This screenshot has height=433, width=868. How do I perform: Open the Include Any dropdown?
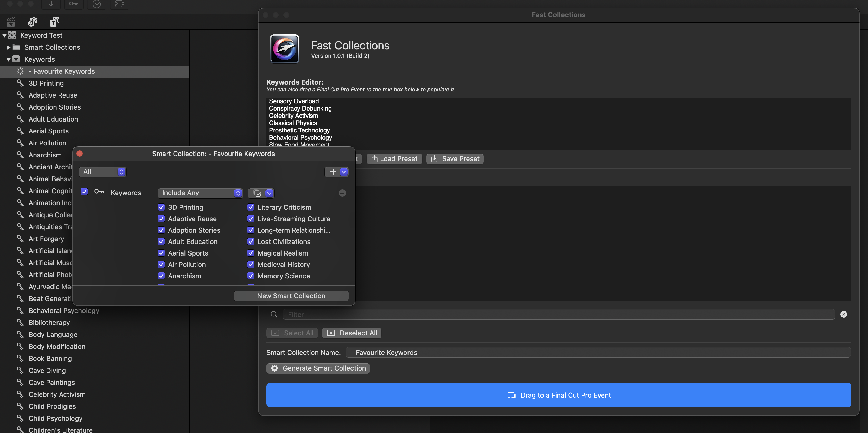(201, 193)
